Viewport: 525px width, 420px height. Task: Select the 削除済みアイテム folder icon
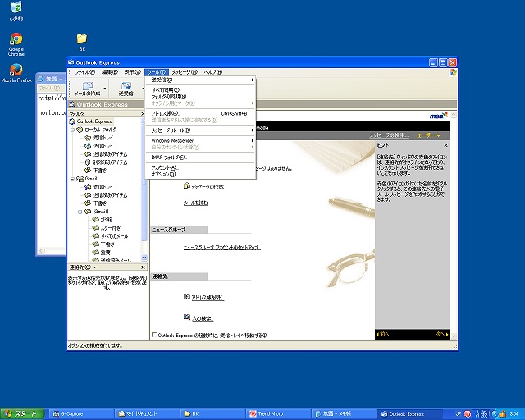pos(88,162)
